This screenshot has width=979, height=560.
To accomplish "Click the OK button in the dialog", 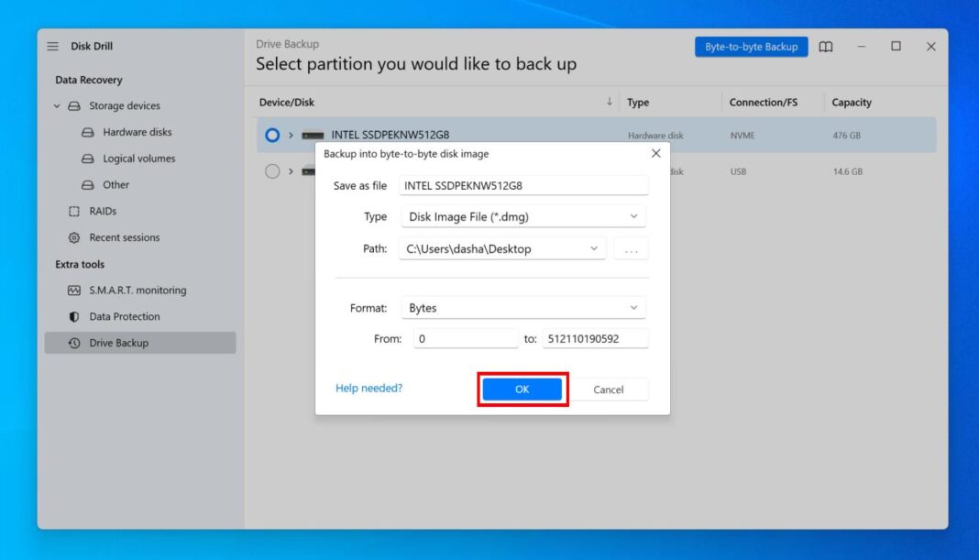I will [x=521, y=389].
